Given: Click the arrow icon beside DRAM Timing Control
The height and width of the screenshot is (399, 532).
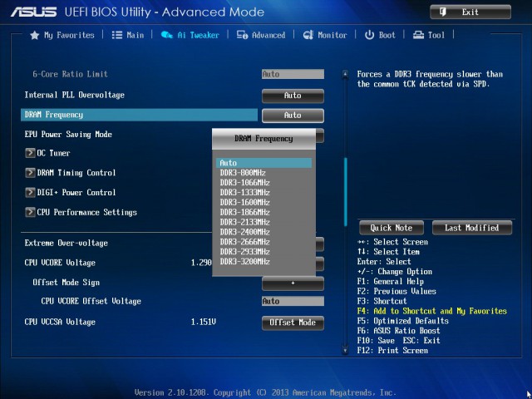Looking at the screenshot, I should coord(30,173).
